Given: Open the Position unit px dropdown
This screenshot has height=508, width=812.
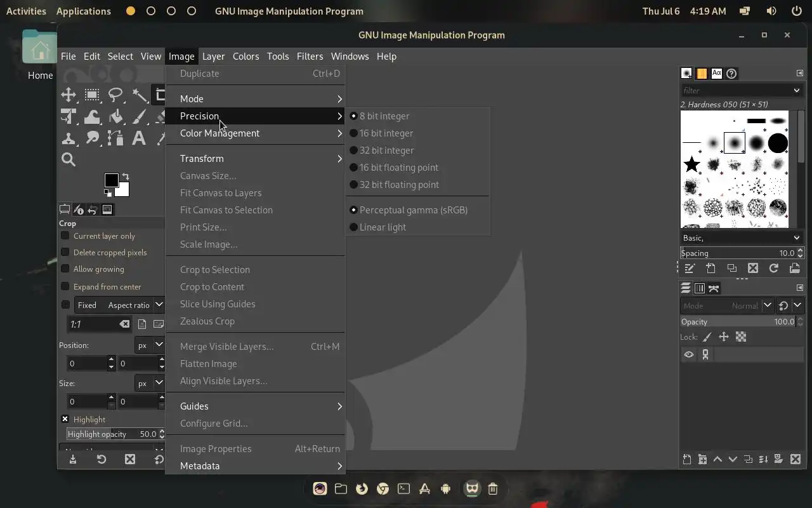Looking at the screenshot, I should (x=150, y=345).
